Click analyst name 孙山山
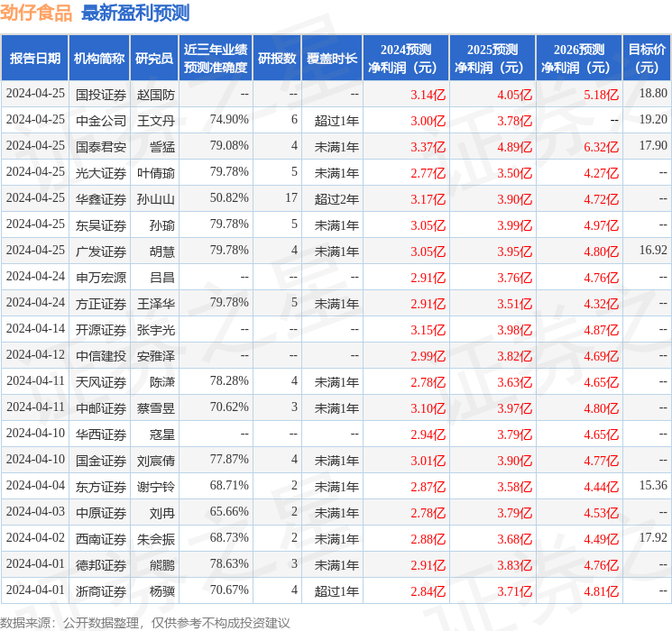This screenshot has width=672, height=631. coord(156,199)
